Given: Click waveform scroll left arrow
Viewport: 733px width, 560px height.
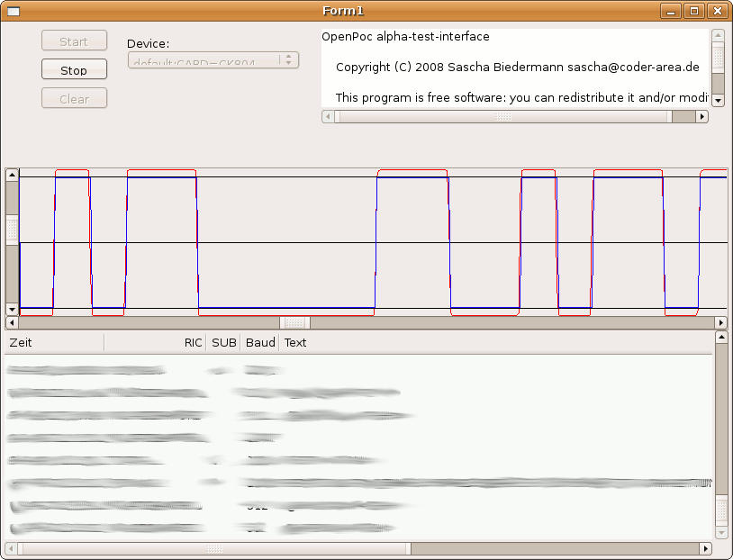Looking at the screenshot, I should pos(12,322).
